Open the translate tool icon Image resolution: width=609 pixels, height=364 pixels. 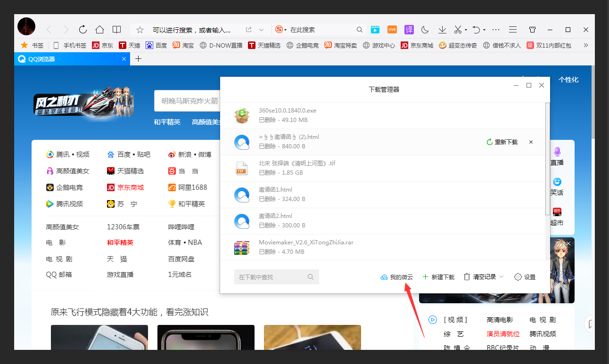click(409, 29)
